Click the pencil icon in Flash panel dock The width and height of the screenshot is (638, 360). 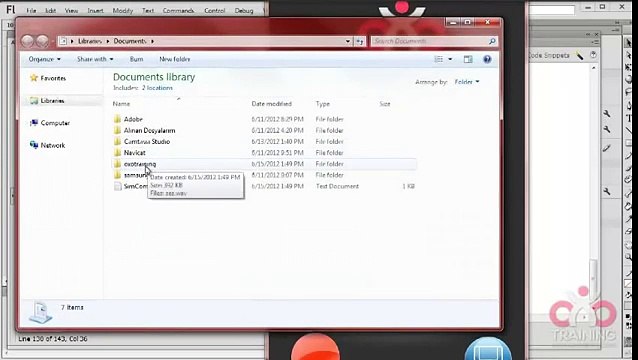(607, 148)
